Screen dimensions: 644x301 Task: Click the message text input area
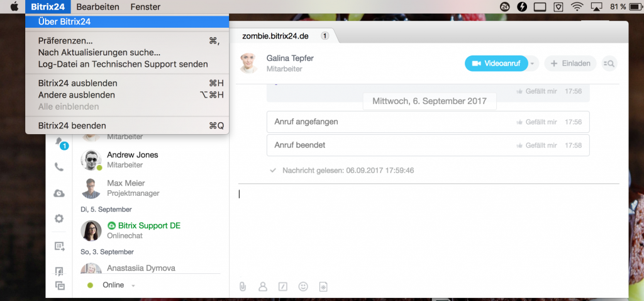428,230
